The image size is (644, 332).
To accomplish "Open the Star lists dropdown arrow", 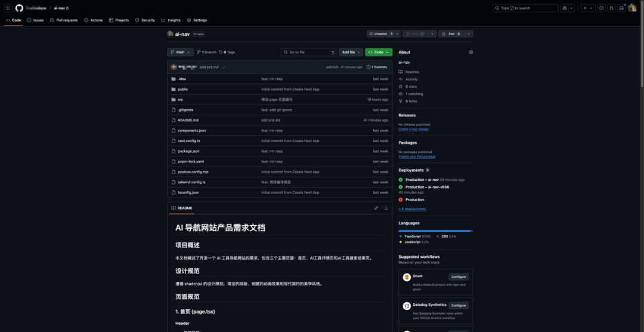I will click(469, 33).
